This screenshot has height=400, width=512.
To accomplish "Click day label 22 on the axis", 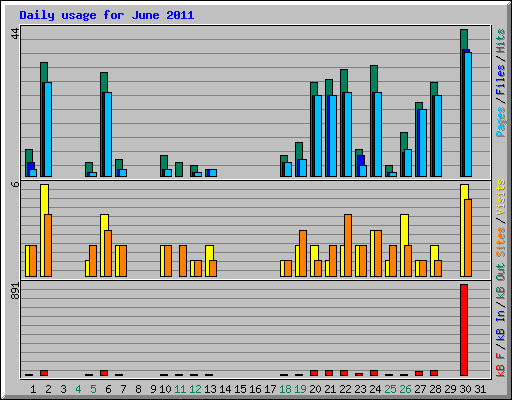I will tap(345, 389).
